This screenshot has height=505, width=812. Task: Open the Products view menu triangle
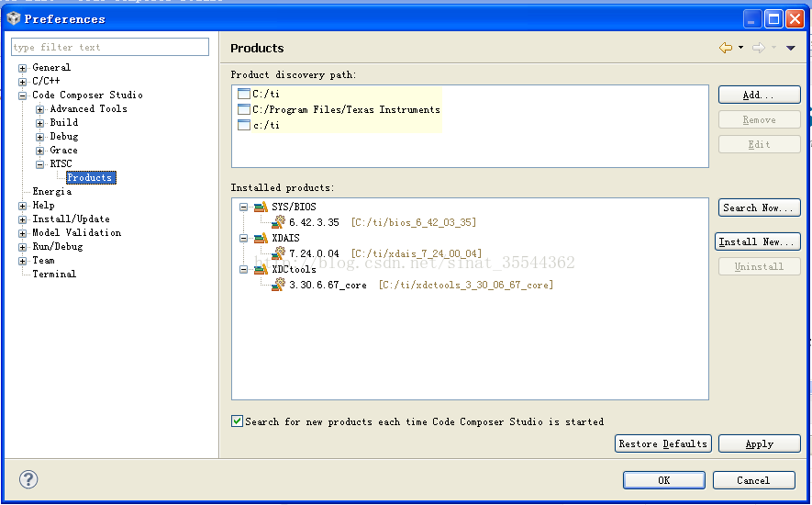[x=790, y=48]
